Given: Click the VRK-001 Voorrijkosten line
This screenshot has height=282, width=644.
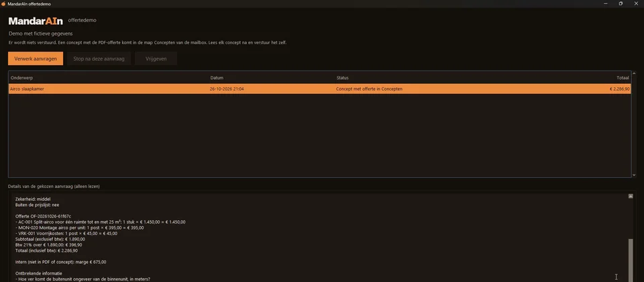Looking at the screenshot, I should point(66,233).
